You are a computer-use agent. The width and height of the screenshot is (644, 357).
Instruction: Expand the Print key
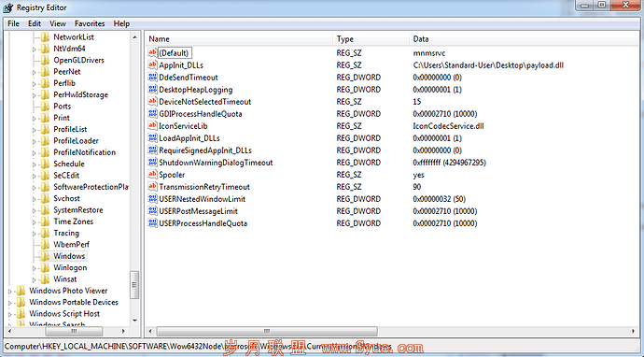35,118
